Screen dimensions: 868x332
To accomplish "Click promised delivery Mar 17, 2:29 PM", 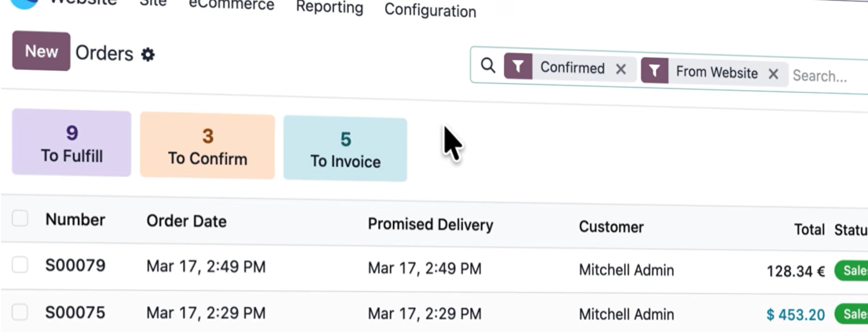I will click(x=425, y=314).
